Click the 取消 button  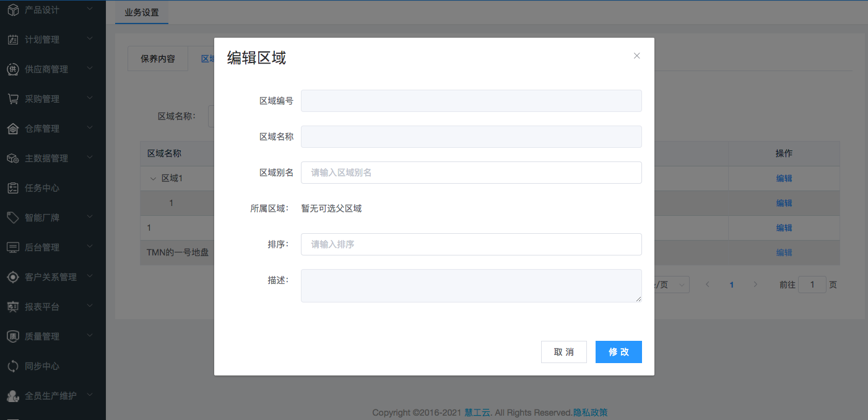(x=563, y=352)
